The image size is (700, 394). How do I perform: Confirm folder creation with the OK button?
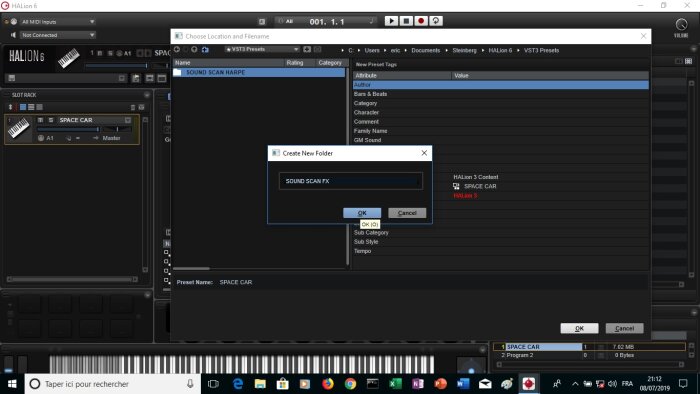point(362,213)
